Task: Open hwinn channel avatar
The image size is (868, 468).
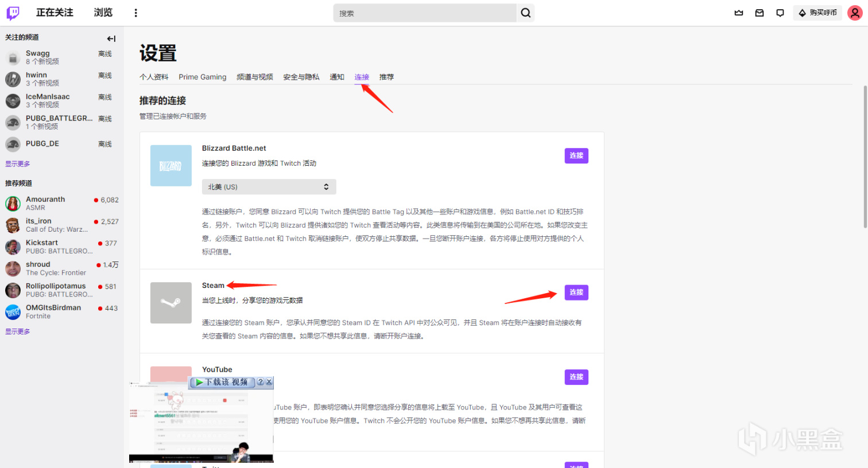Action: tap(13, 79)
